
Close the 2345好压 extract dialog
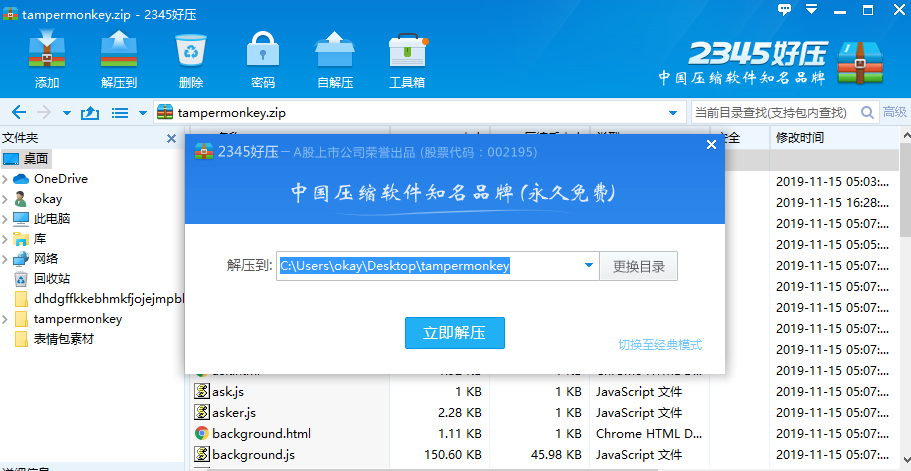click(x=711, y=145)
